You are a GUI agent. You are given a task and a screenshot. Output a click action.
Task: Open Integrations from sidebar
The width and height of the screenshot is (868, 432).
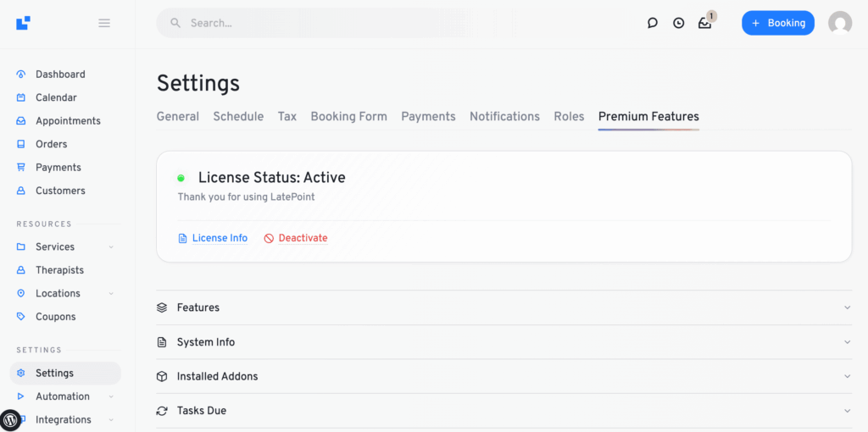64,419
